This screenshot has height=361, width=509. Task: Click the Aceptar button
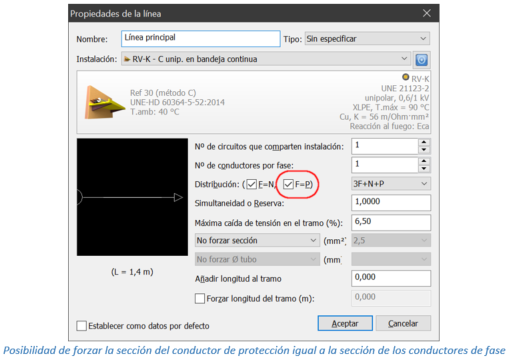pos(345,323)
